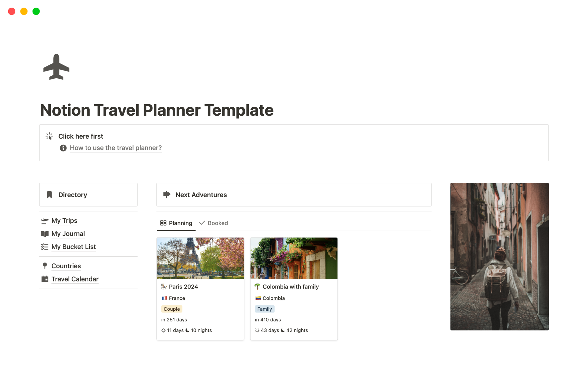Click the Travel Calendar icon

(x=45, y=279)
